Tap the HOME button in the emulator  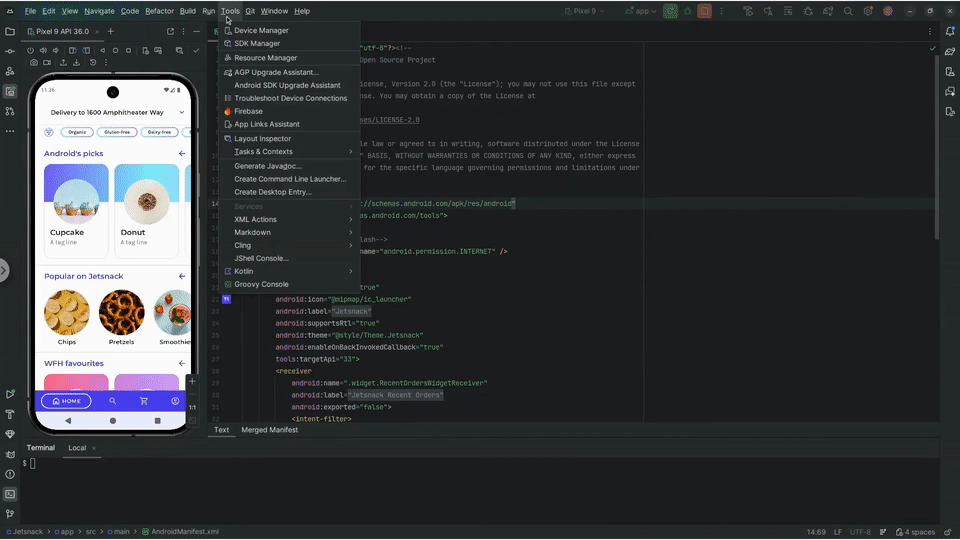click(x=66, y=401)
